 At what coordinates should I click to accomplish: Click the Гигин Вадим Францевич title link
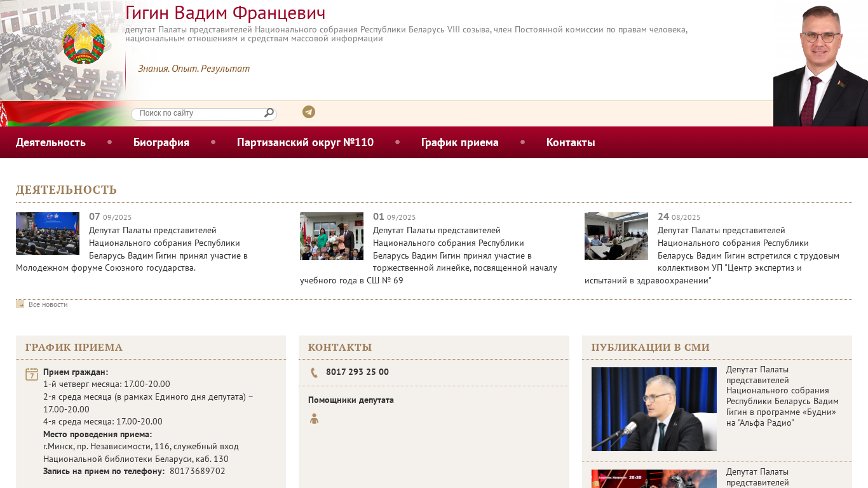(226, 13)
